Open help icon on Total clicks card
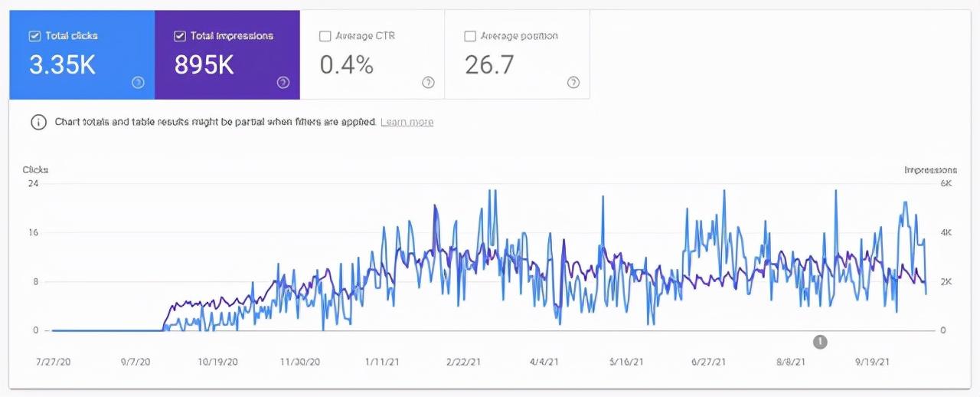 (138, 83)
